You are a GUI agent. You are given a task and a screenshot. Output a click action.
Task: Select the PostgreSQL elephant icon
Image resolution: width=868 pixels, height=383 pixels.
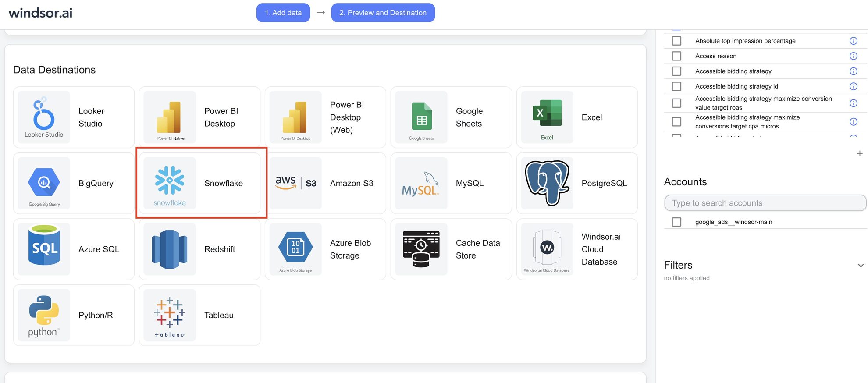547,183
